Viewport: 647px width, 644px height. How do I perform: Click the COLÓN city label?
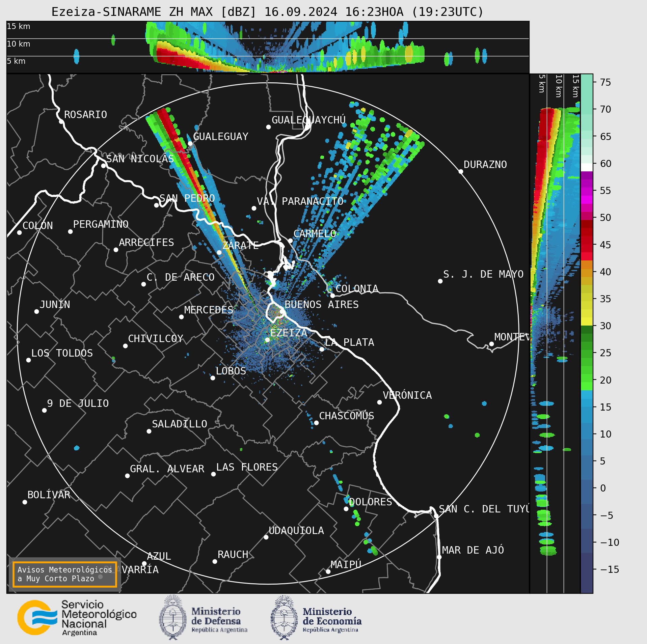pos(37,225)
